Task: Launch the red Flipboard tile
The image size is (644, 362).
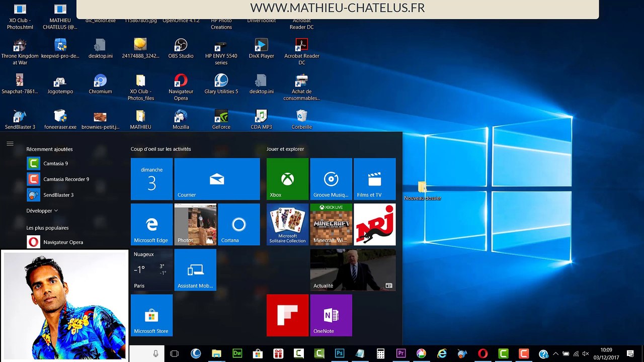Action: pyautogui.click(x=287, y=315)
